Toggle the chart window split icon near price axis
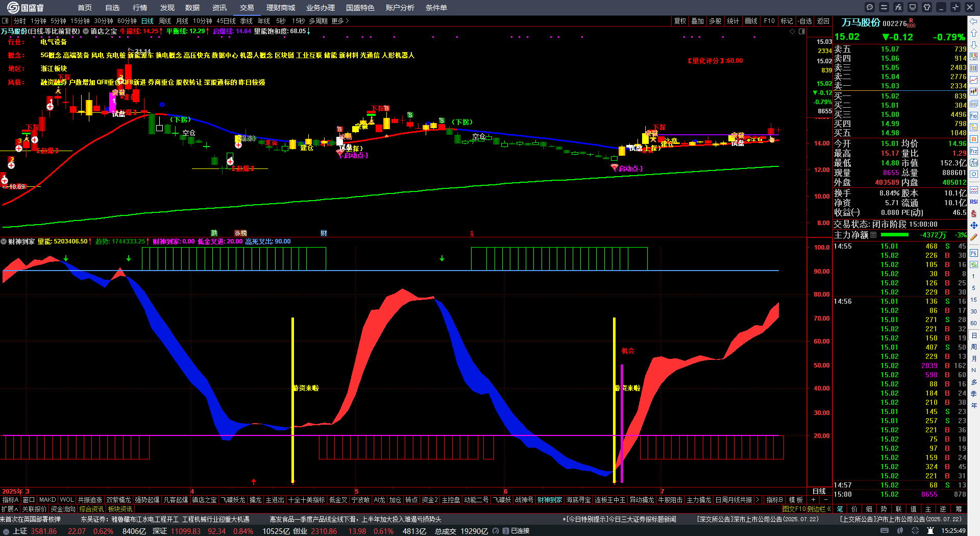 pos(802,31)
